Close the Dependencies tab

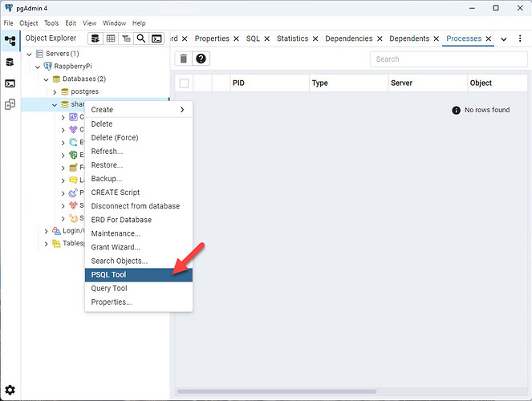point(380,38)
